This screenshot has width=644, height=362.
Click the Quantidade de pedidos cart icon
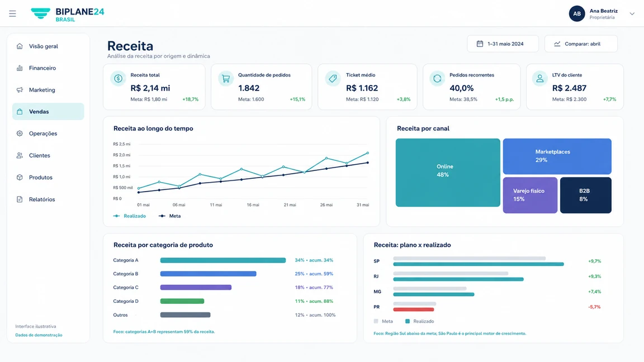tap(226, 78)
